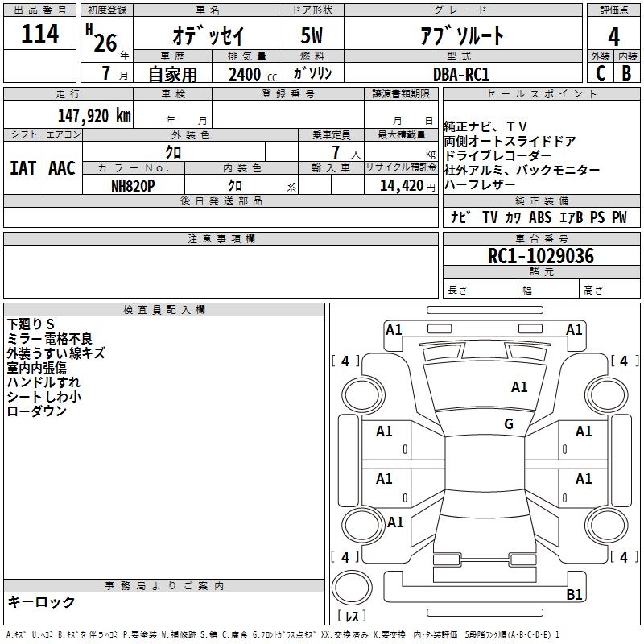Select mileage 147,920 km

94,116
